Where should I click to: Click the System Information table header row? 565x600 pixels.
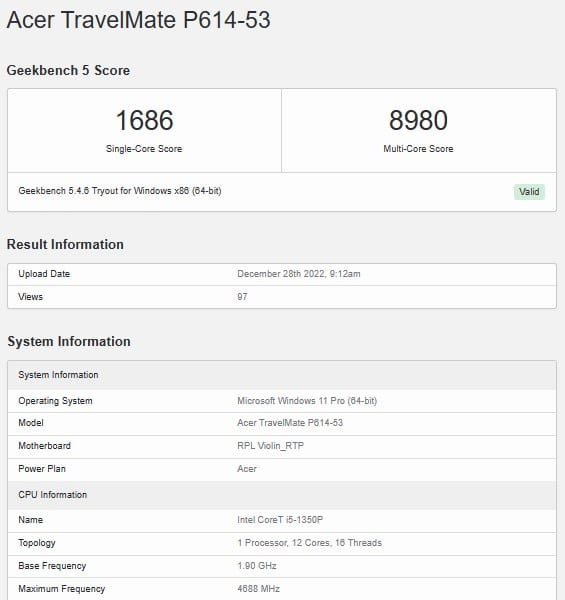(282, 375)
